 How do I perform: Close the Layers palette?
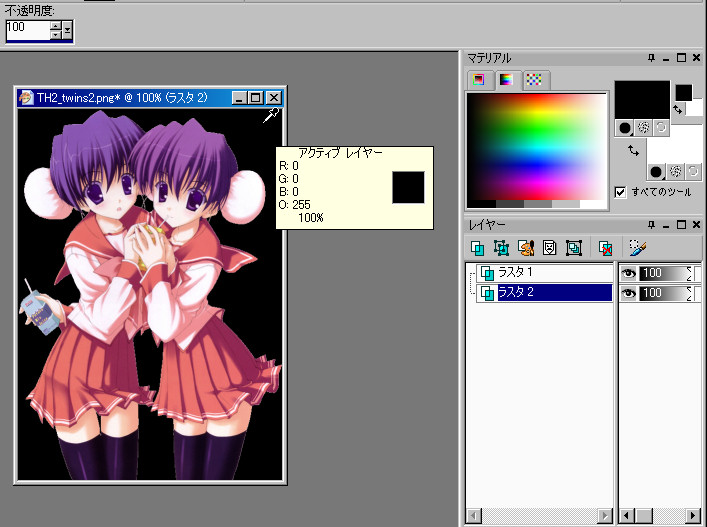click(x=696, y=225)
